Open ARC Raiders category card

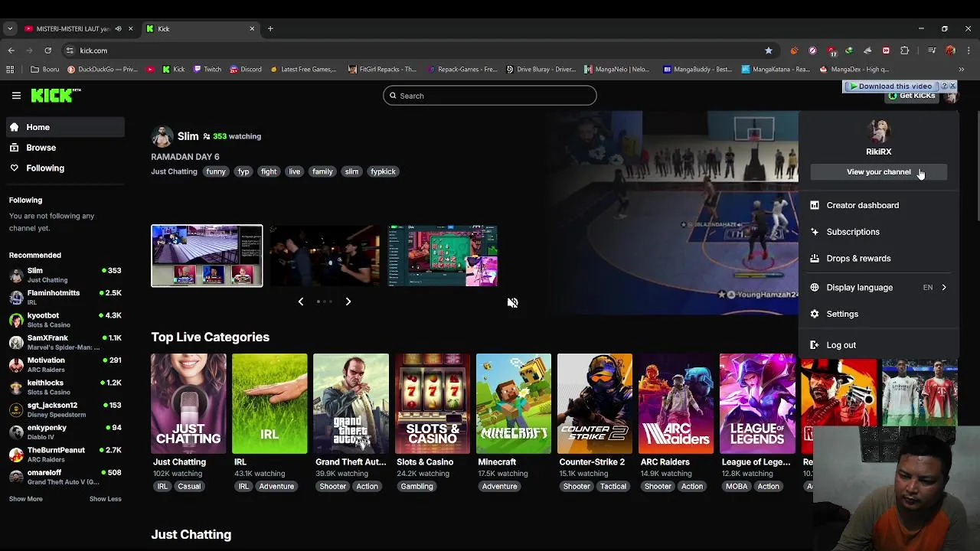point(675,403)
